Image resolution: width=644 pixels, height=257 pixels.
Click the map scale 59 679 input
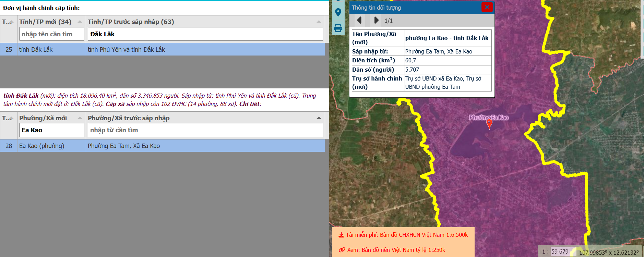(560, 252)
